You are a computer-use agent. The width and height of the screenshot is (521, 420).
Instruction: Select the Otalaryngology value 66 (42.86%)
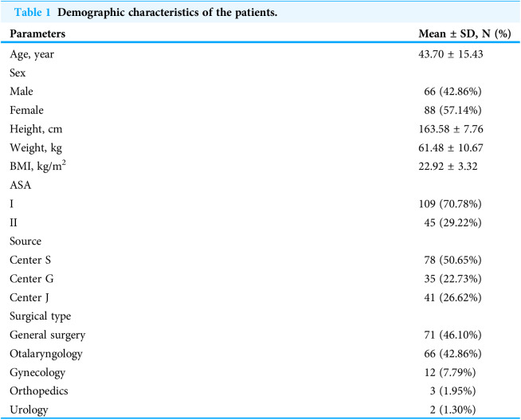point(452,354)
